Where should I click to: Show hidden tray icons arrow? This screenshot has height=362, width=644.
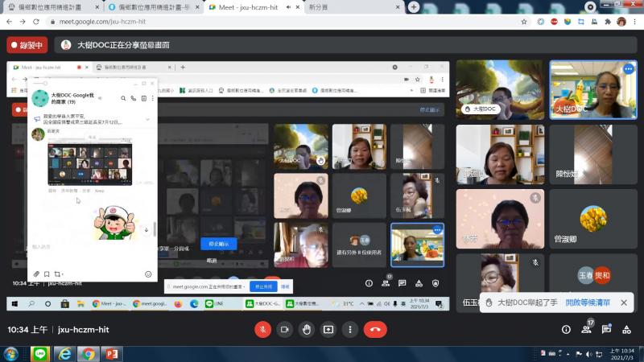pos(568,354)
